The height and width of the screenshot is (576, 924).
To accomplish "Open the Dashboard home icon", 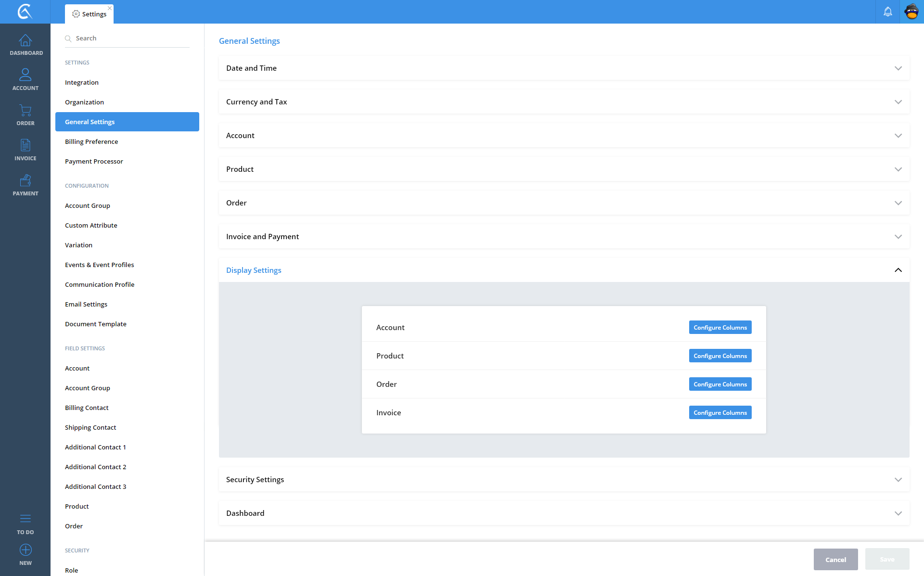I will coord(26,45).
